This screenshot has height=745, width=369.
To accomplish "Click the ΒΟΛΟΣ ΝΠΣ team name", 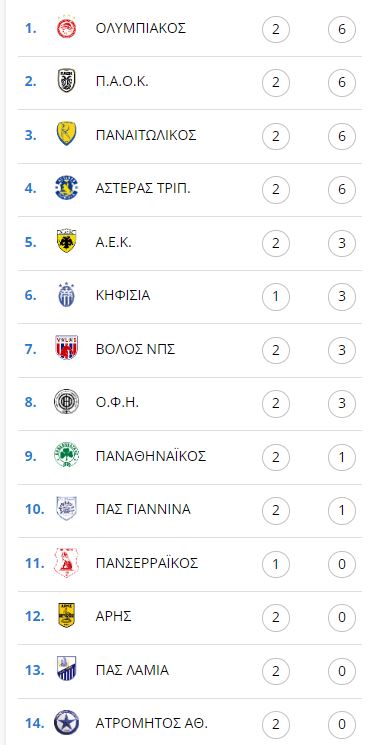I will [135, 349].
